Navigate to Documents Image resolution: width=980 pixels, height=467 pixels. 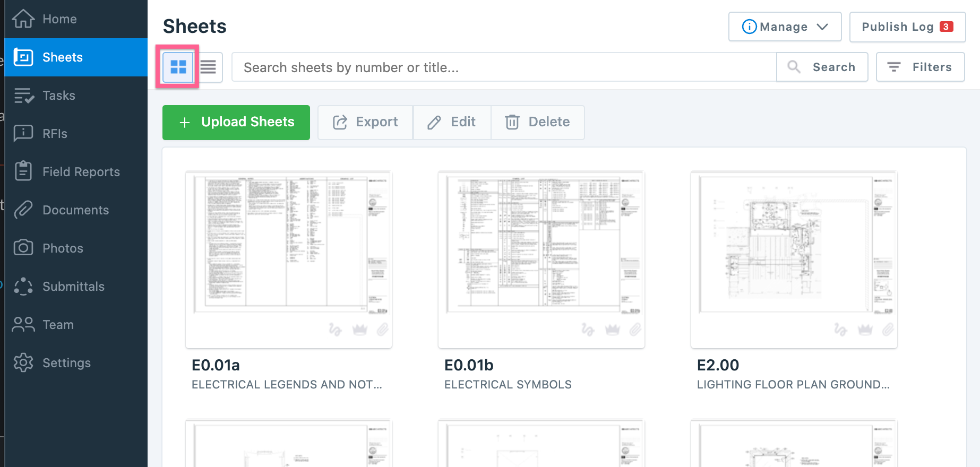[76, 210]
